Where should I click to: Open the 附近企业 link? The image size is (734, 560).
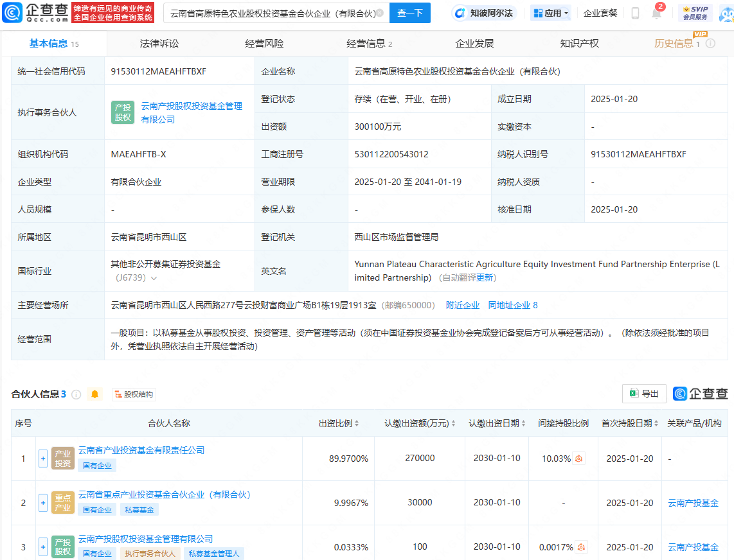click(x=463, y=305)
